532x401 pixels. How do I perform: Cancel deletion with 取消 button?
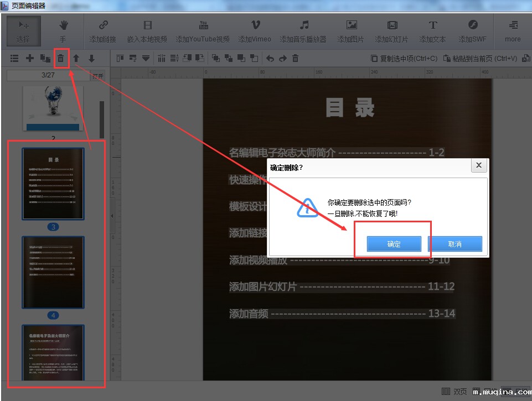(454, 244)
